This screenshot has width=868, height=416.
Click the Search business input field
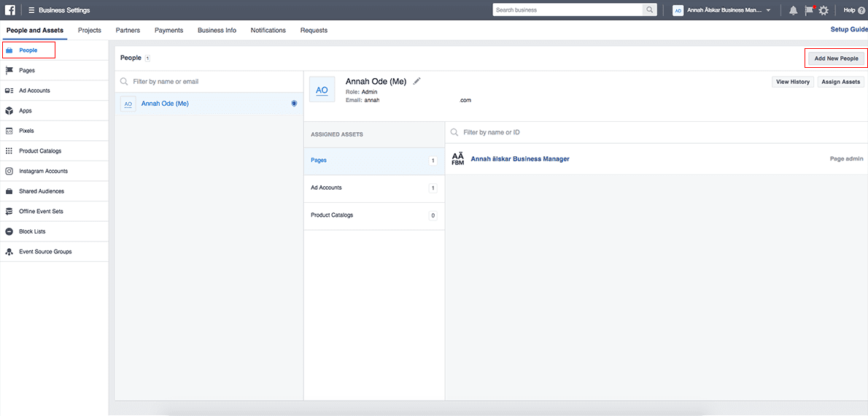click(567, 10)
